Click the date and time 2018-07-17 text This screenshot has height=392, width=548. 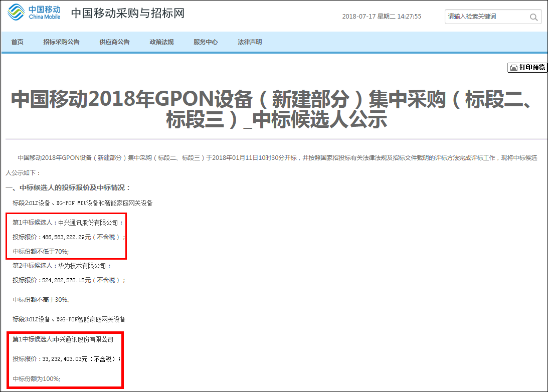pyautogui.click(x=382, y=17)
